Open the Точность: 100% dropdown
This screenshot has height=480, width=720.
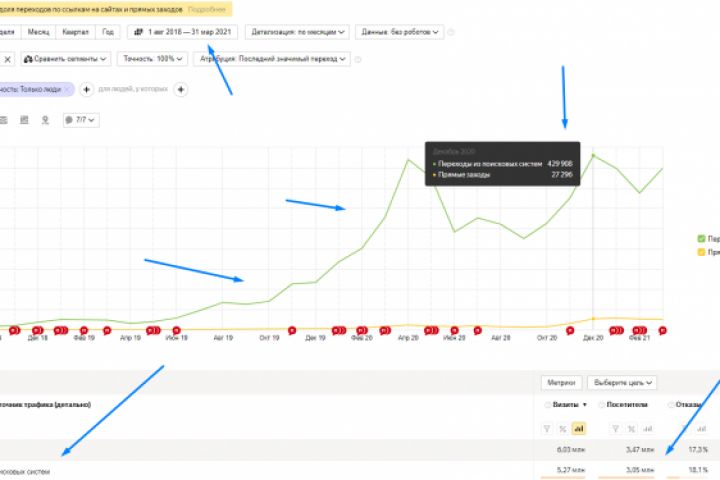point(152,59)
